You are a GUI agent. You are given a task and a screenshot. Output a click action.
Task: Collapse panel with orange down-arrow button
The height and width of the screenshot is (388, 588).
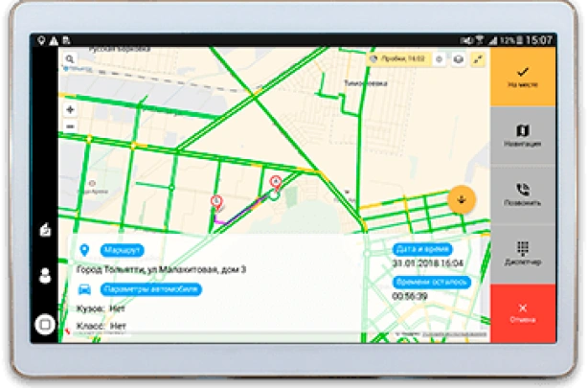coord(462,199)
